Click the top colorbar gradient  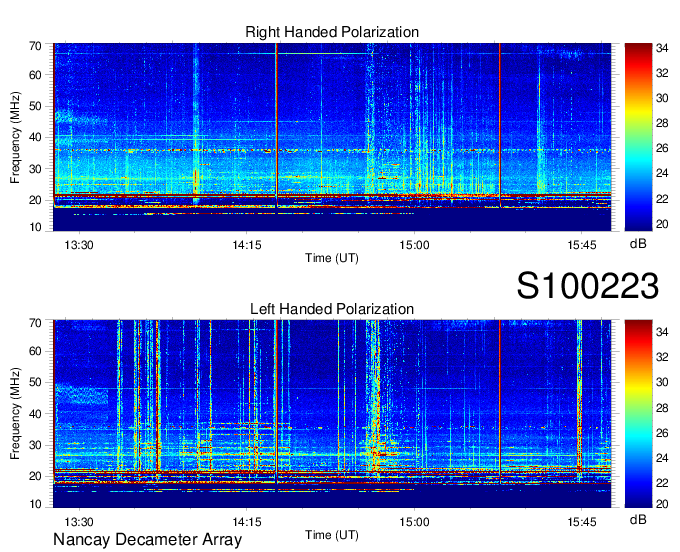pyautogui.click(x=638, y=137)
